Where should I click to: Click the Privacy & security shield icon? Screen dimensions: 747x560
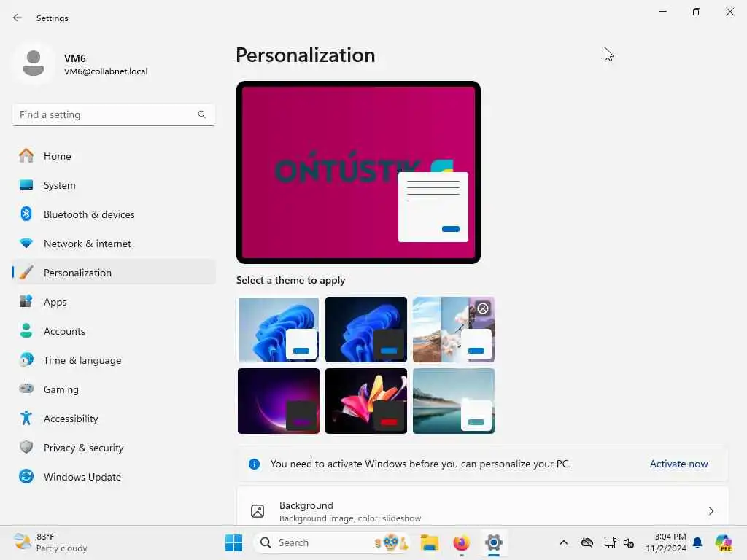[x=26, y=447]
